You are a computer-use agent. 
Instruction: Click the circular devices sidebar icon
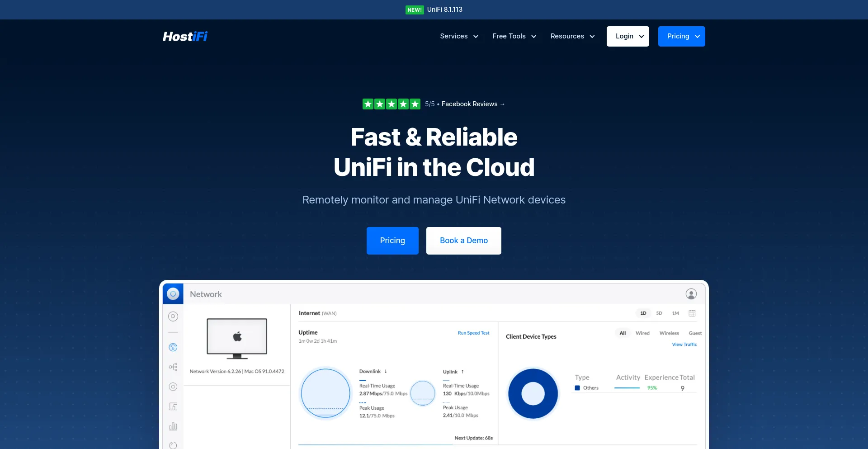click(x=173, y=387)
